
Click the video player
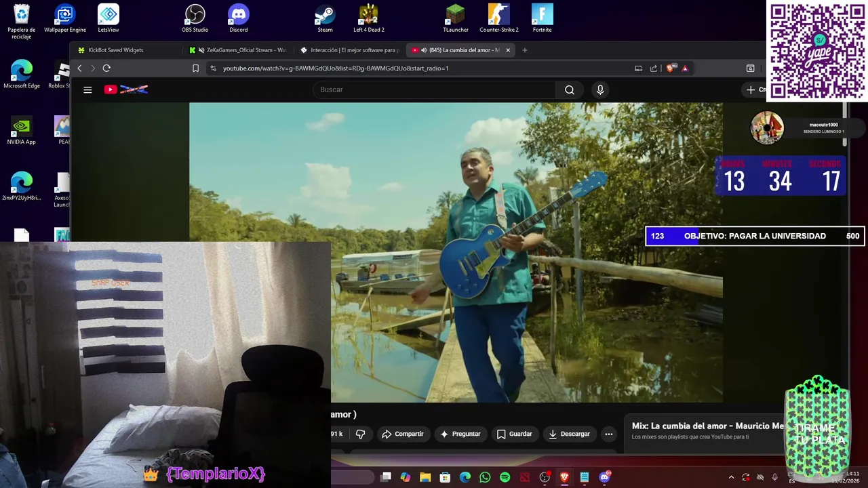pos(456,252)
